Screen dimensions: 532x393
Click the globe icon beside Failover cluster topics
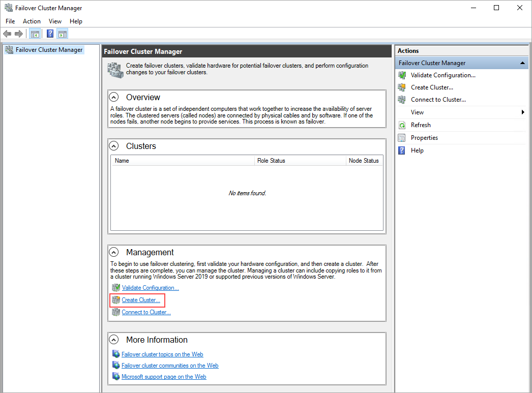coord(116,354)
